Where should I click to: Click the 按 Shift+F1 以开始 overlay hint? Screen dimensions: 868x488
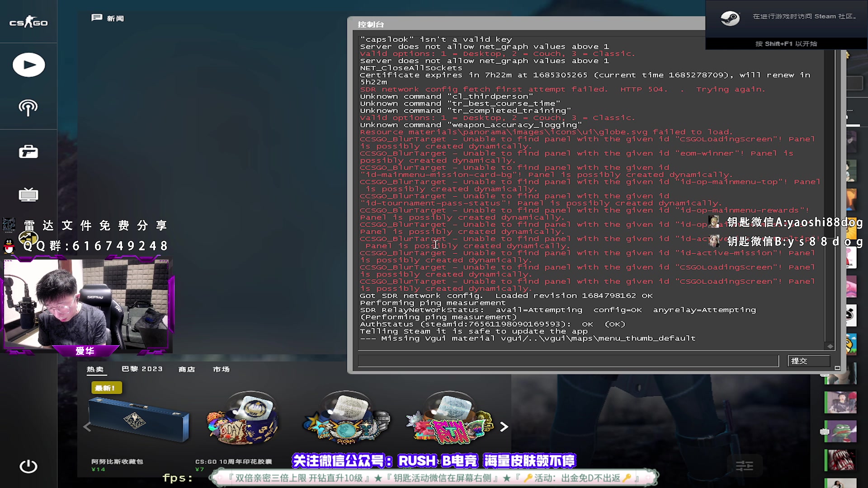(x=786, y=44)
